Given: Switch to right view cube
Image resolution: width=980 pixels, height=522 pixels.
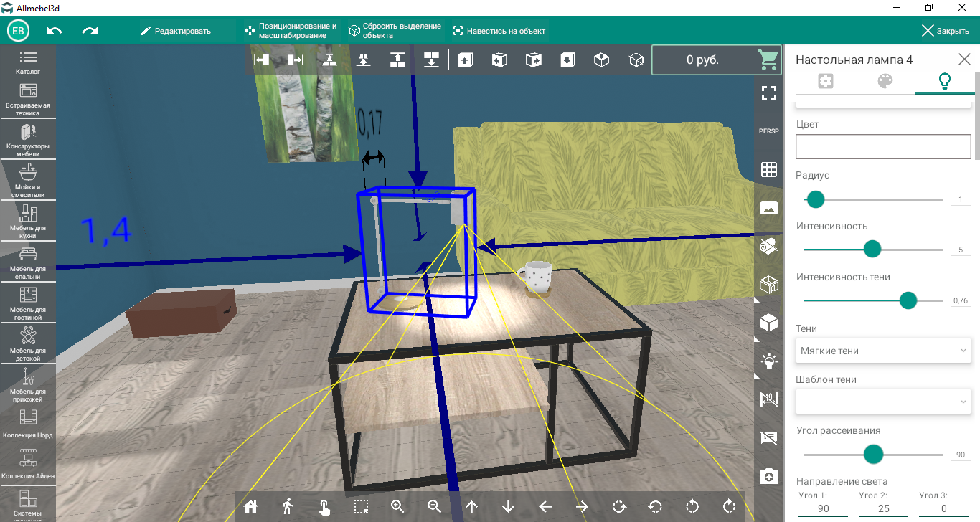Looking at the screenshot, I should 533,60.
